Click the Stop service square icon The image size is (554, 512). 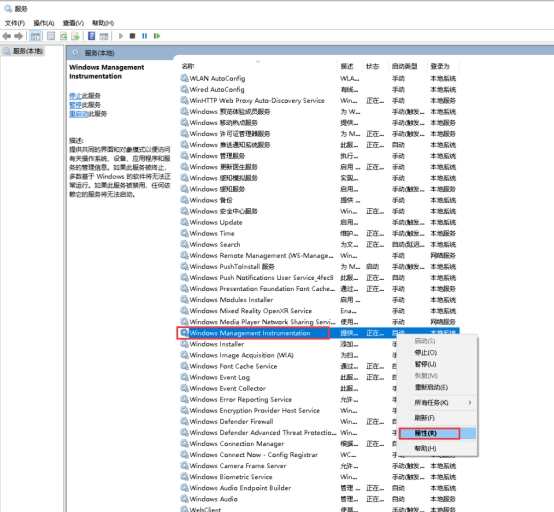pos(132,36)
